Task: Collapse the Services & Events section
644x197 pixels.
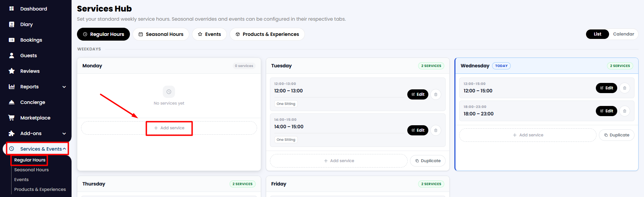Action: point(64,149)
